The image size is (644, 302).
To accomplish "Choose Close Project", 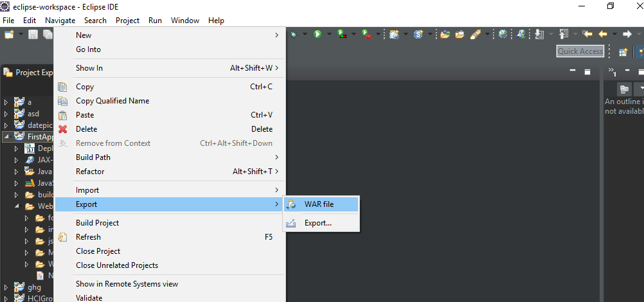I will (x=170, y=251).
